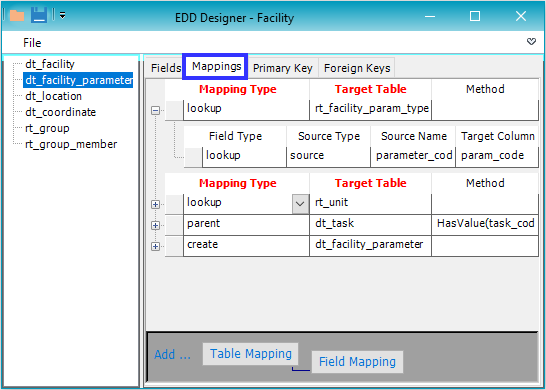Select dt_facility_parameter tree node
The image size is (546, 390).
[x=78, y=80]
